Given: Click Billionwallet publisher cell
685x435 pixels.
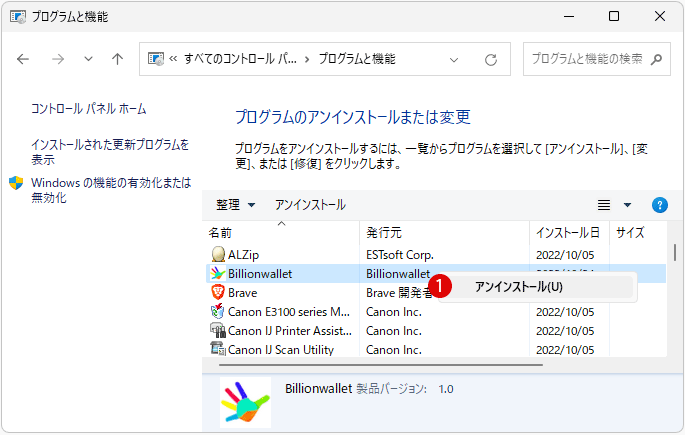Looking at the screenshot, I should (x=398, y=274).
